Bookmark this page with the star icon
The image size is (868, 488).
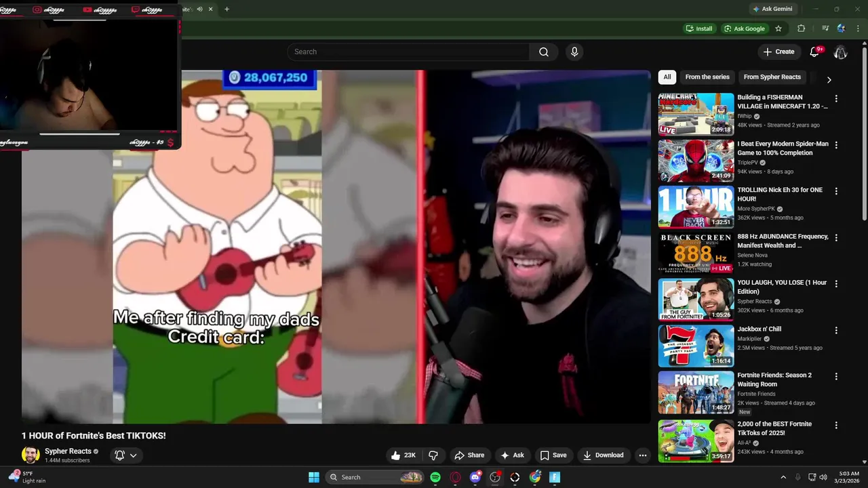tap(778, 28)
